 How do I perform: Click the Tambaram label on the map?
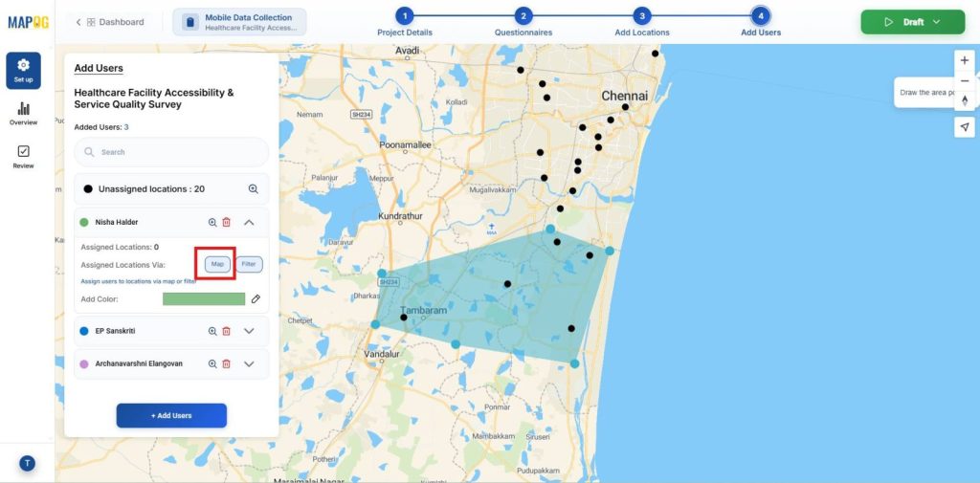423,311
